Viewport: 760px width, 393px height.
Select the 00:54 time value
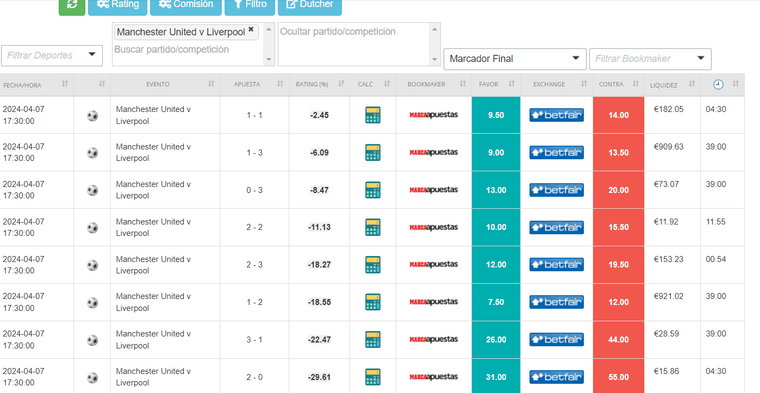click(x=715, y=259)
